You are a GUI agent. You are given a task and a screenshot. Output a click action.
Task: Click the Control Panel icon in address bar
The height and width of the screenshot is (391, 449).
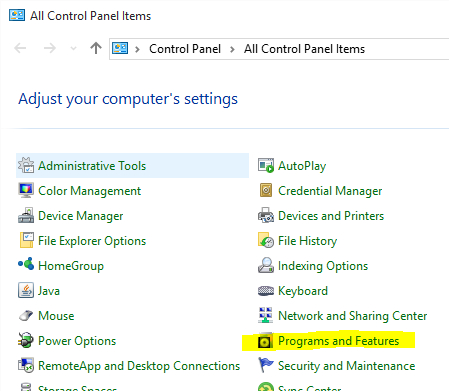click(120, 48)
